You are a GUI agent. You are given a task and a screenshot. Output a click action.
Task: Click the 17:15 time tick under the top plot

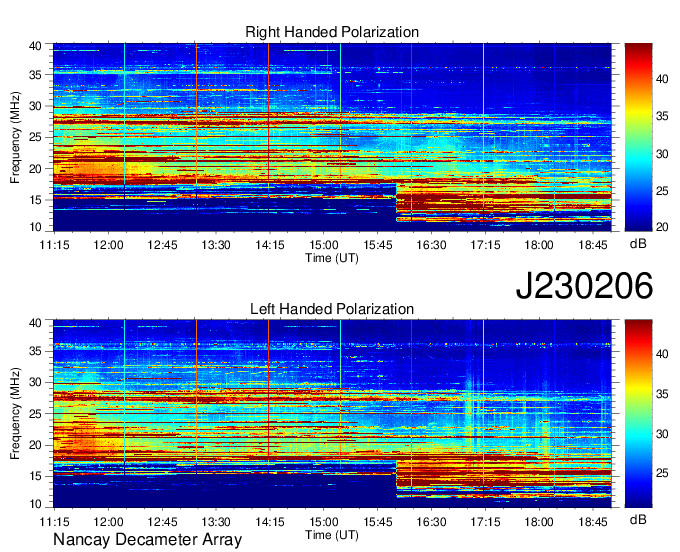click(x=485, y=245)
